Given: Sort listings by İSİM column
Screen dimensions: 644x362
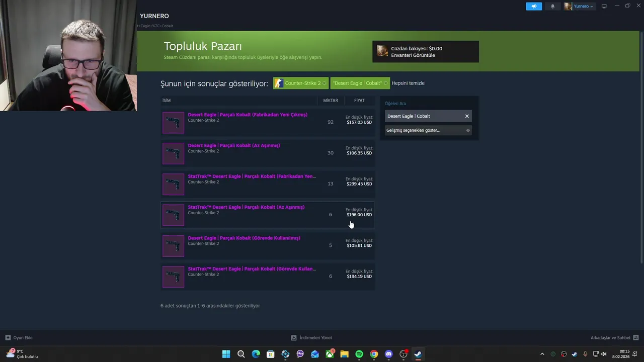Looking at the screenshot, I should (239, 101).
